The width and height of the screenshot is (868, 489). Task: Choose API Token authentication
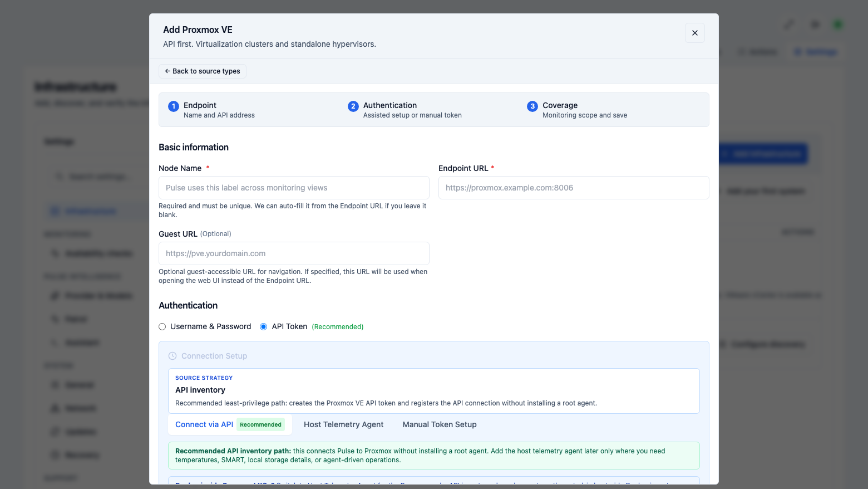click(263, 327)
